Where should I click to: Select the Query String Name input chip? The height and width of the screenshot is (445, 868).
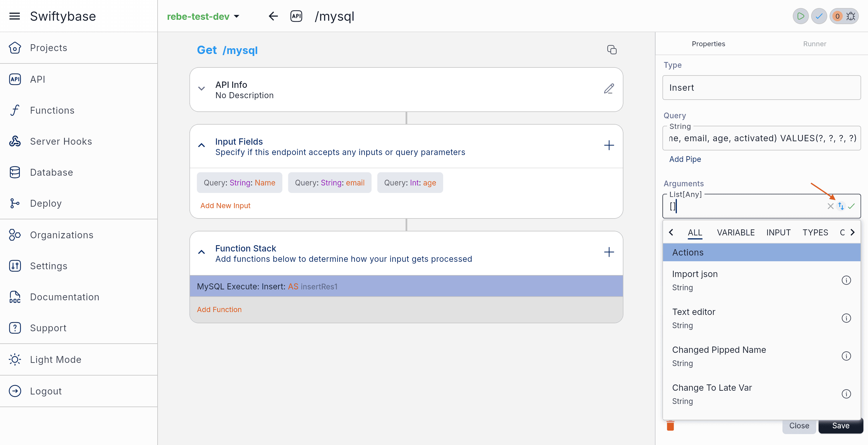(x=240, y=183)
